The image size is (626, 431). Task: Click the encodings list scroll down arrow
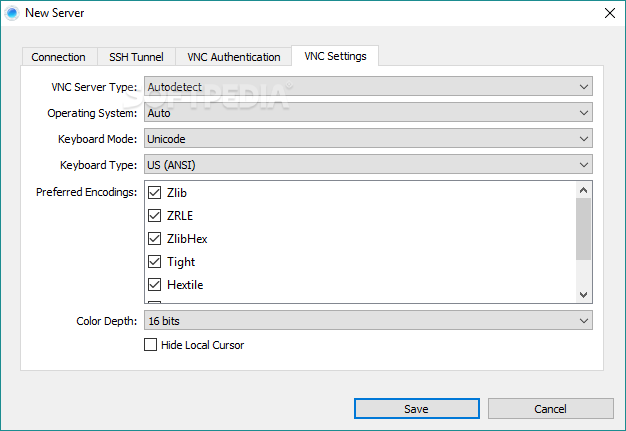click(x=583, y=295)
